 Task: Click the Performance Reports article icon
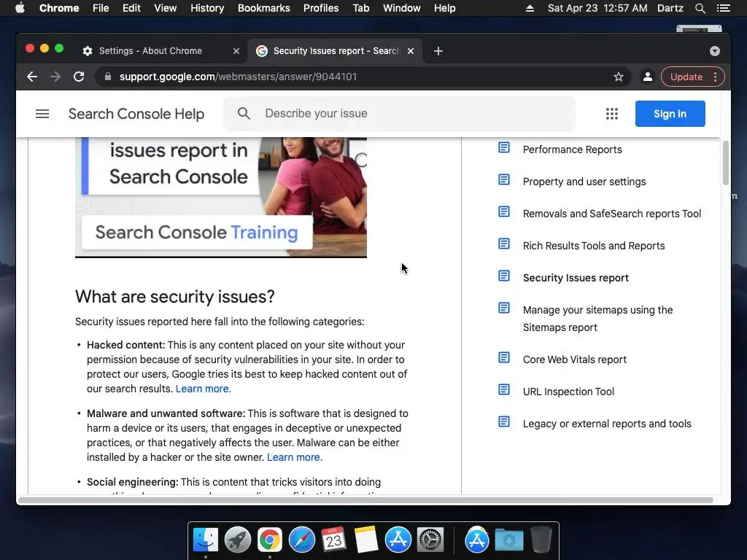click(504, 147)
